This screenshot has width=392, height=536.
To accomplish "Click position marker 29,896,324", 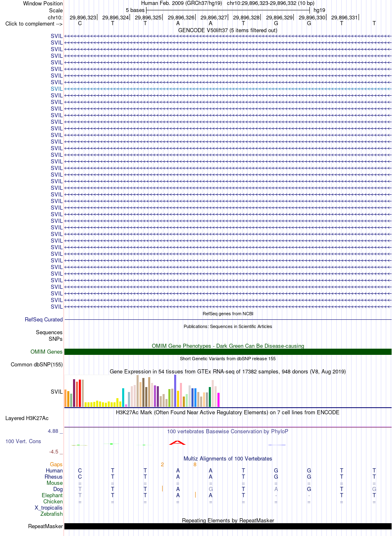I will point(116,17).
